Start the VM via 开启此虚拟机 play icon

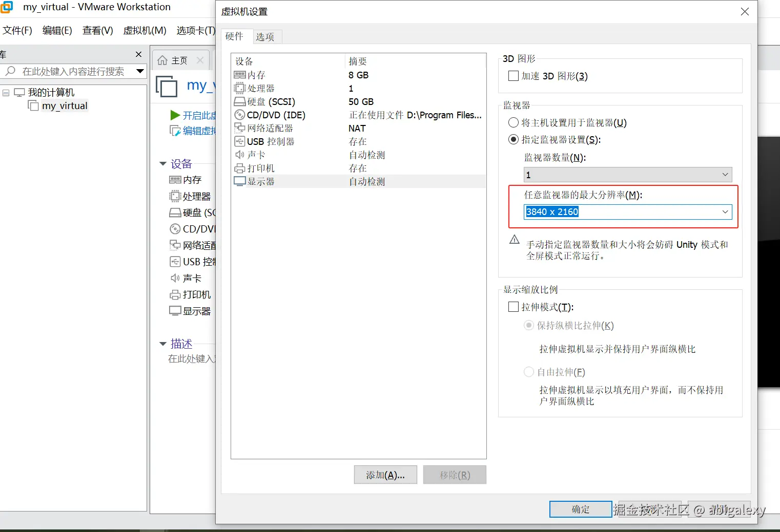[x=174, y=116]
